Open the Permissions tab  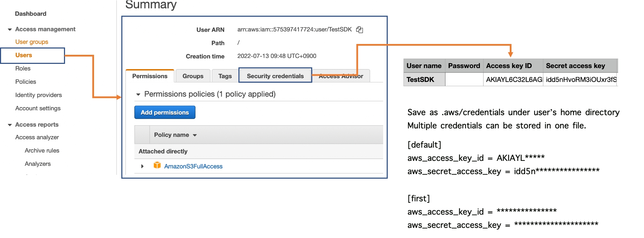tap(150, 76)
